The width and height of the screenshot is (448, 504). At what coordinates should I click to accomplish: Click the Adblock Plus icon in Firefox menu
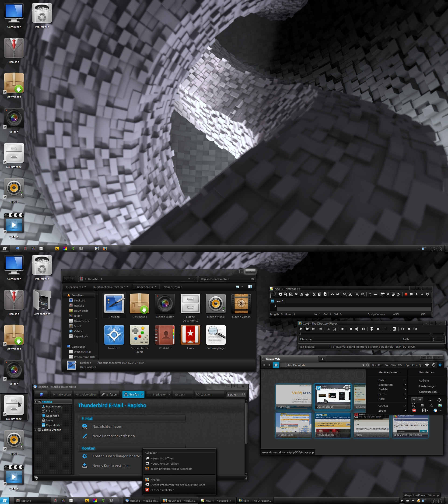(414, 410)
